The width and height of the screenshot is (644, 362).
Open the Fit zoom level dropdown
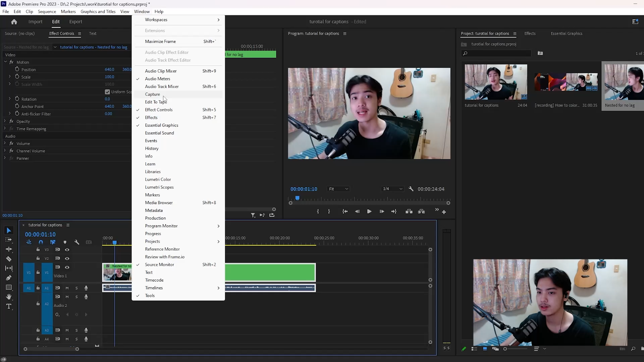point(338,189)
